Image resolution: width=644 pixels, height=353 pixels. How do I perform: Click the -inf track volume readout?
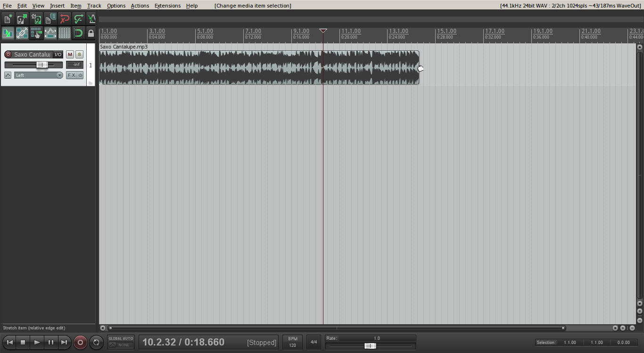point(74,65)
